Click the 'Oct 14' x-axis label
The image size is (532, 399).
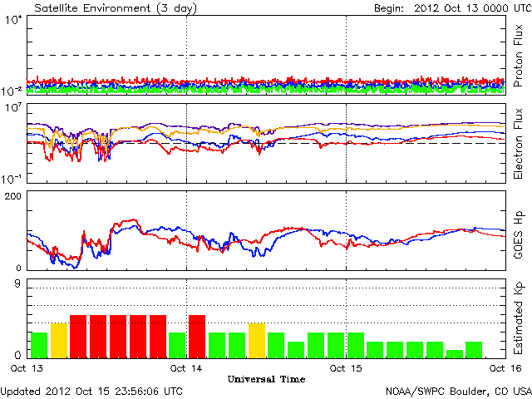coord(186,368)
